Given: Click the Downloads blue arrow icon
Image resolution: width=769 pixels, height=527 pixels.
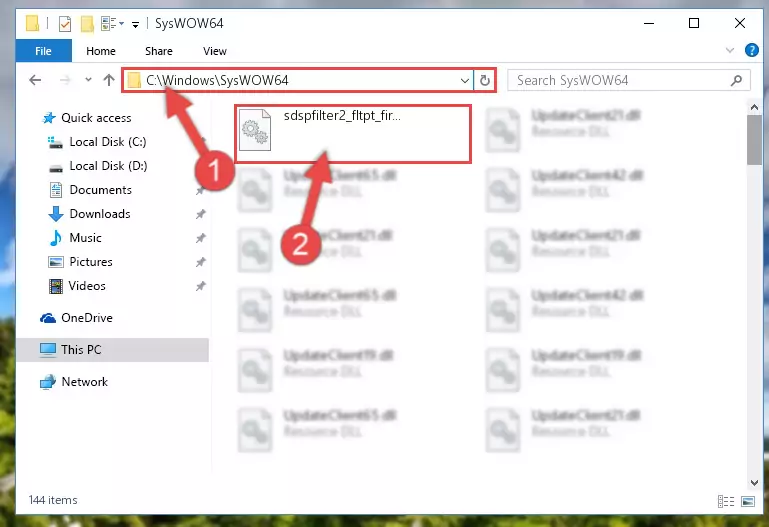Looking at the screenshot, I should click(56, 214).
